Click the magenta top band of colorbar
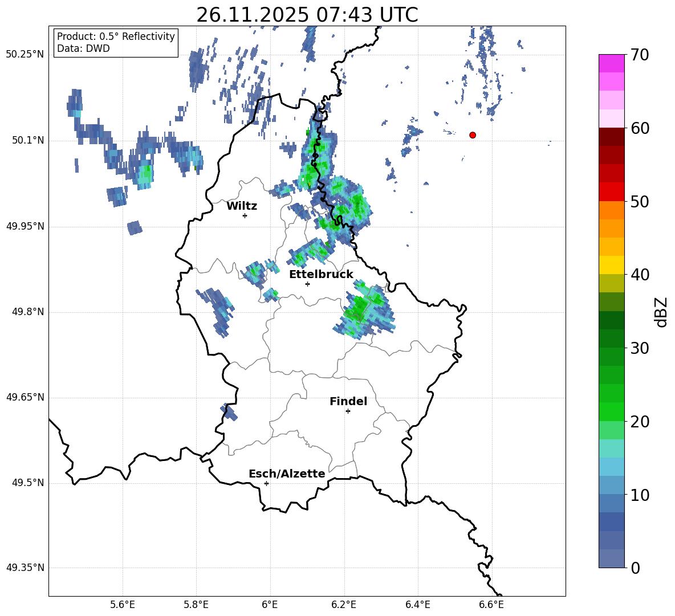The height and width of the screenshot is (616, 675). coord(612,63)
